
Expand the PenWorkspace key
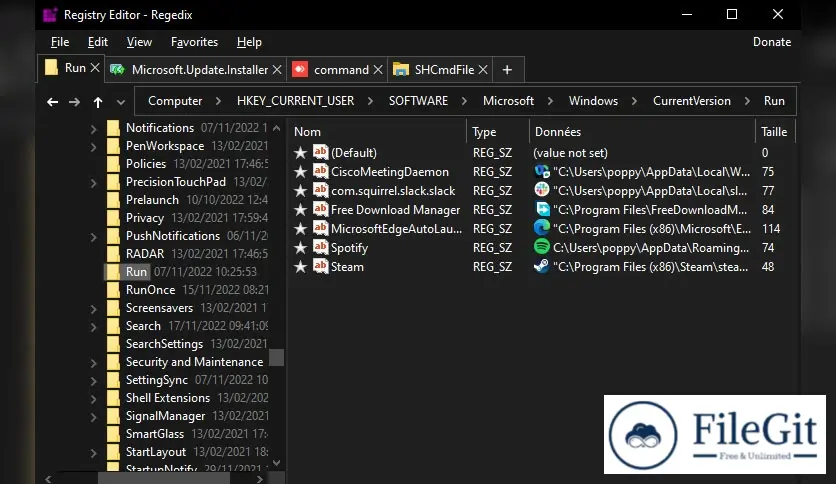(93, 147)
